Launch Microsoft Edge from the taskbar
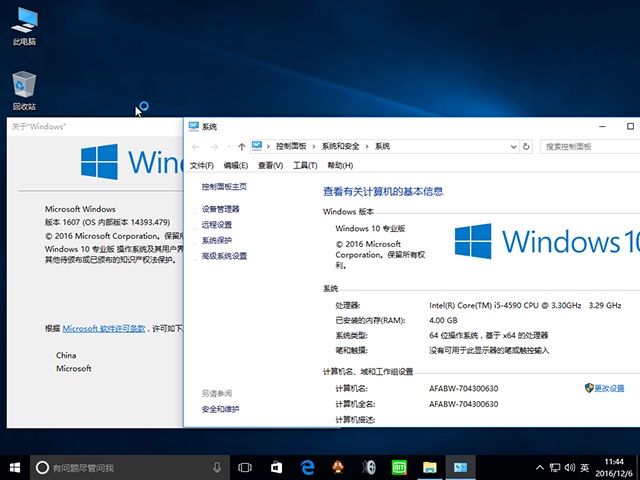Image resolution: width=640 pixels, height=480 pixels. [307, 467]
